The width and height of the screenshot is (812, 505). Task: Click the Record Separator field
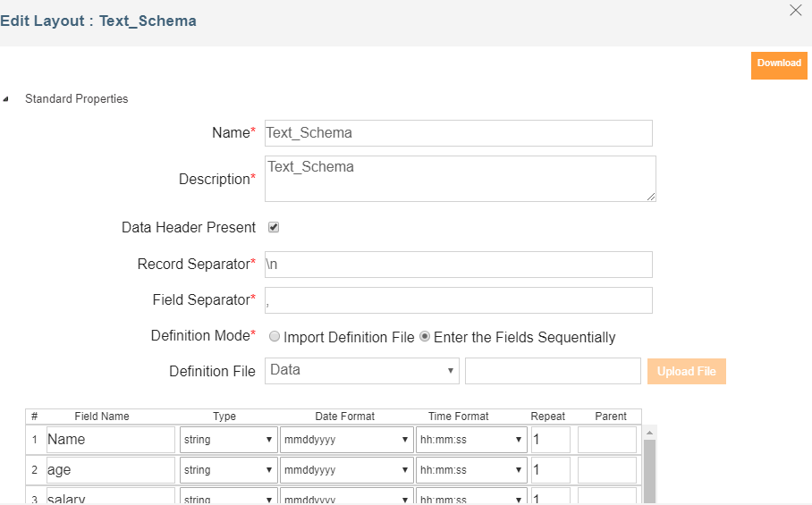pos(459,265)
